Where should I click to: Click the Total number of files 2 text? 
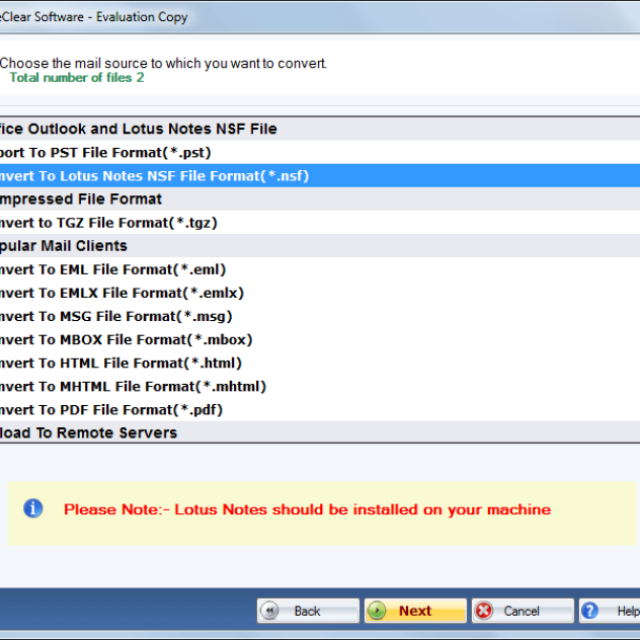(x=77, y=78)
